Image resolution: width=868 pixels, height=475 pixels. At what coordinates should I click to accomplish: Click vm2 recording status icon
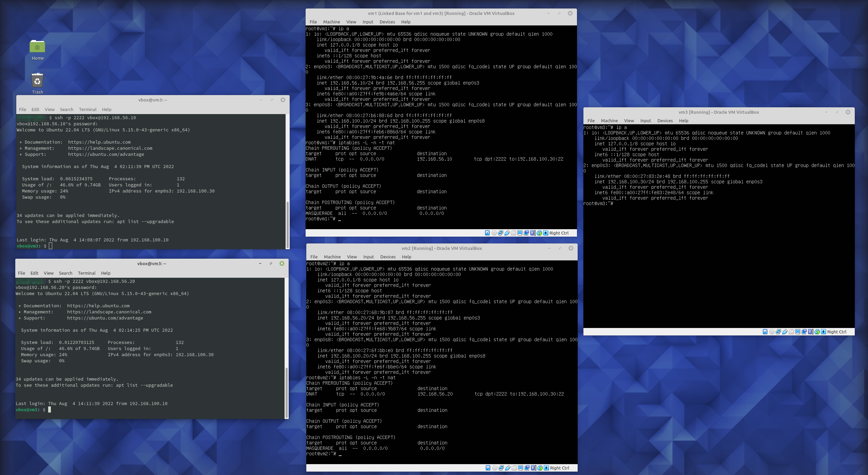click(527, 468)
